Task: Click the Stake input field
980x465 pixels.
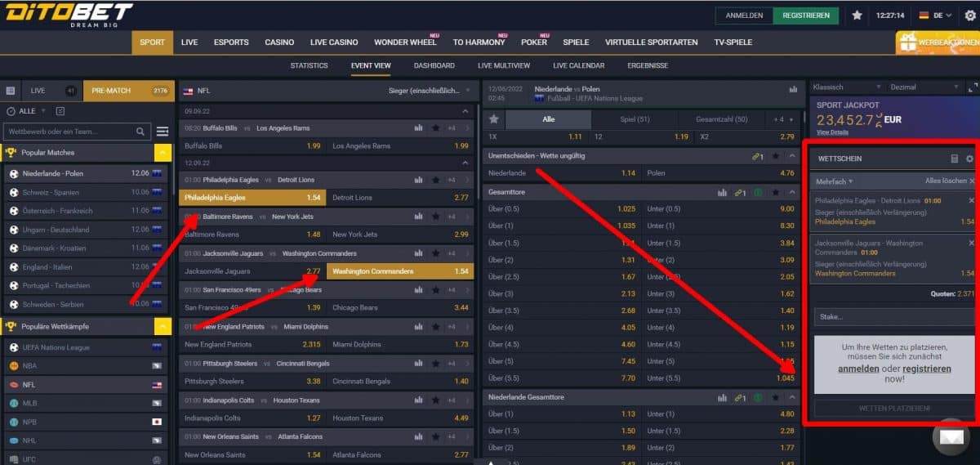Action: point(892,317)
